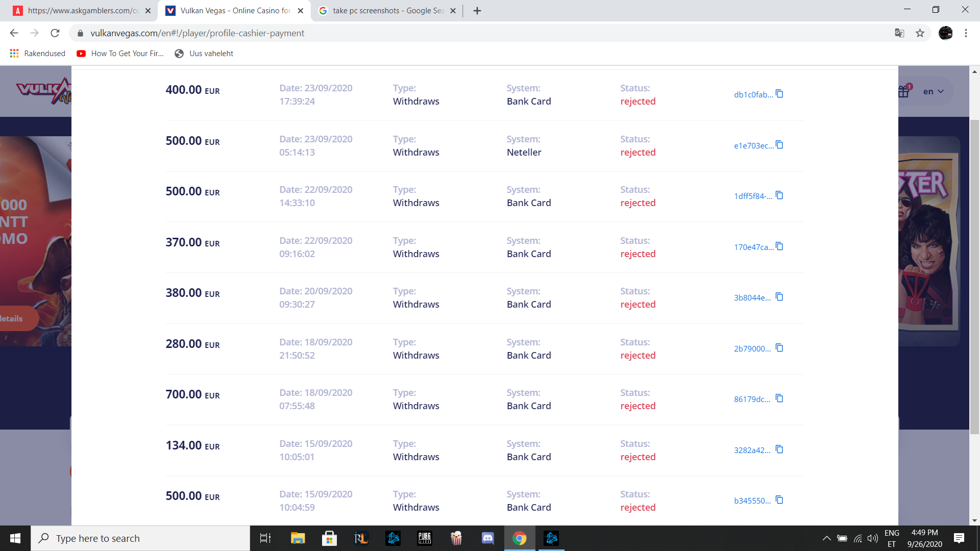Click the Windows search box
This screenshot has height=551, width=980.
click(140, 538)
